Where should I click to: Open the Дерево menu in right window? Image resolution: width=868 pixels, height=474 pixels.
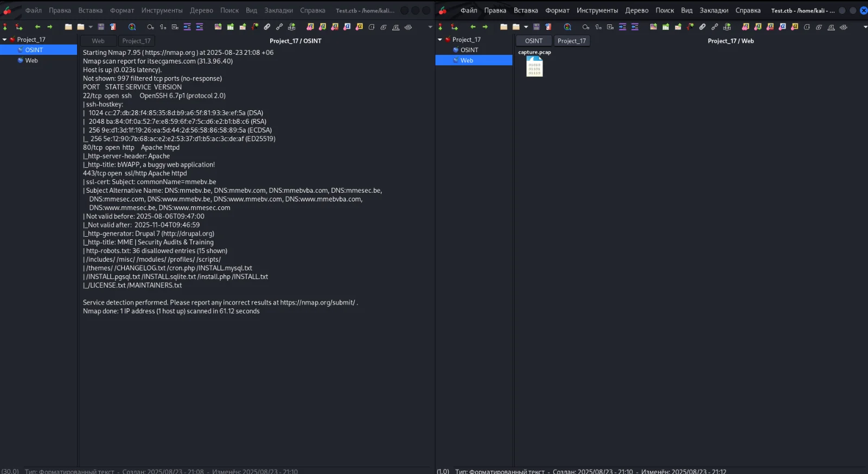(x=637, y=10)
